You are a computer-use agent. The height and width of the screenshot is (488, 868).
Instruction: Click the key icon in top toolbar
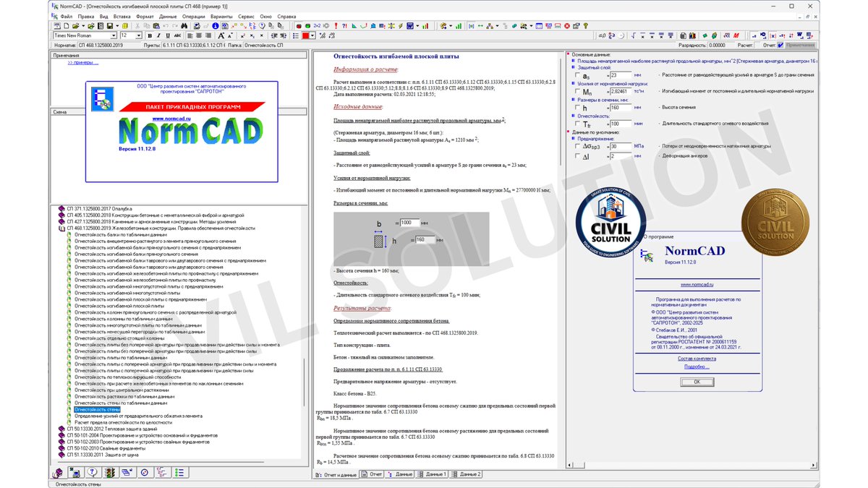tap(586, 25)
